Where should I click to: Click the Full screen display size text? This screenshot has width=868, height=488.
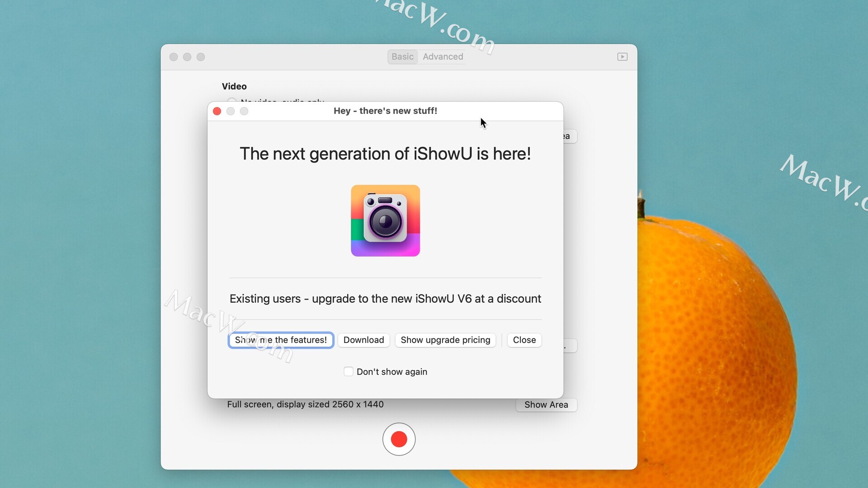point(305,404)
